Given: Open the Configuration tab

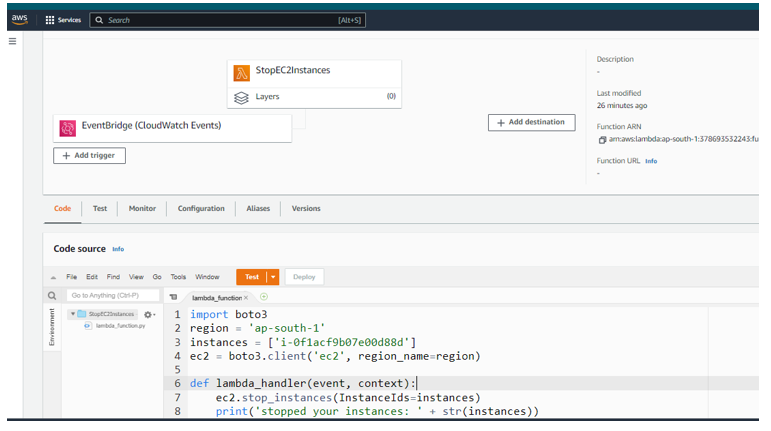Looking at the screenshot, I should click(x=201, y=208).
